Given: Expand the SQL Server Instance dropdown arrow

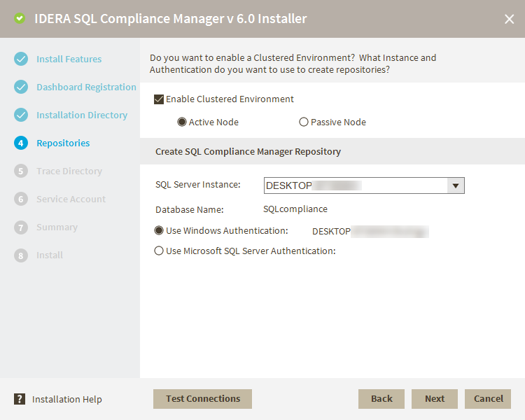Looking at the screenshot, I should [456, 185].
